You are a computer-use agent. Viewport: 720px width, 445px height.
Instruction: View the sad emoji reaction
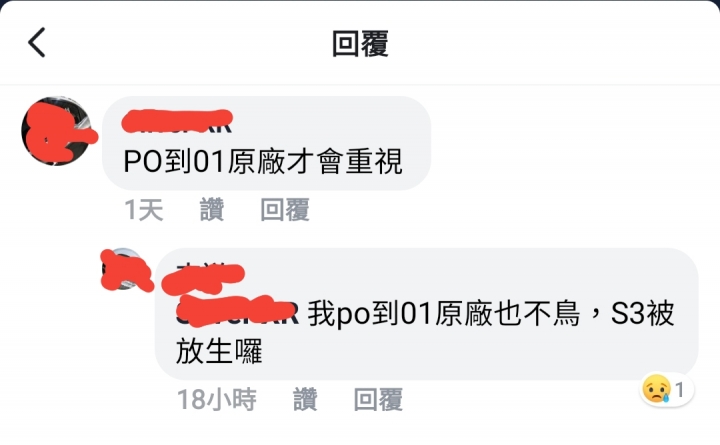657,390
